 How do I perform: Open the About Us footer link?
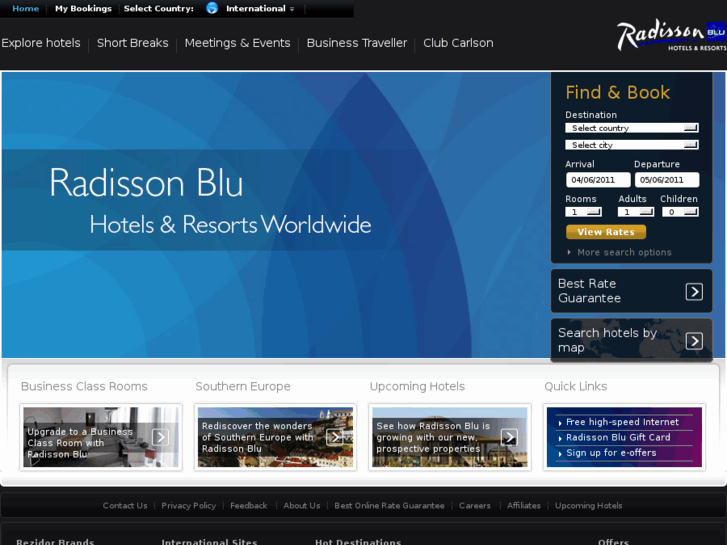click(302, 506)
